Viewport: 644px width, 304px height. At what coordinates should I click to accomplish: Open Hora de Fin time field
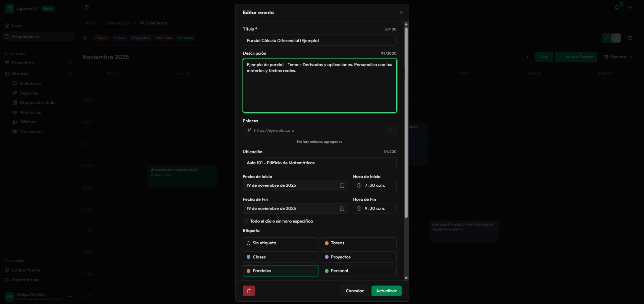pyautogui.click(x=375, y=208)
